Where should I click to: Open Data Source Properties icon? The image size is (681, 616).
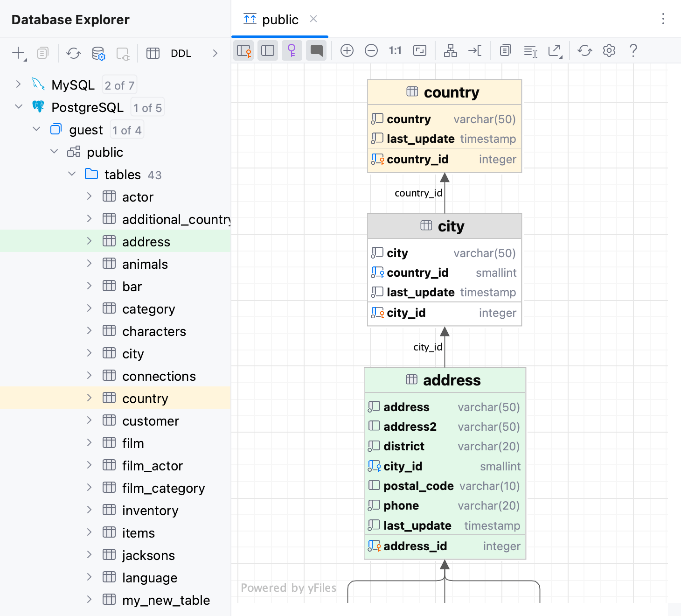(x=98, y=53)
